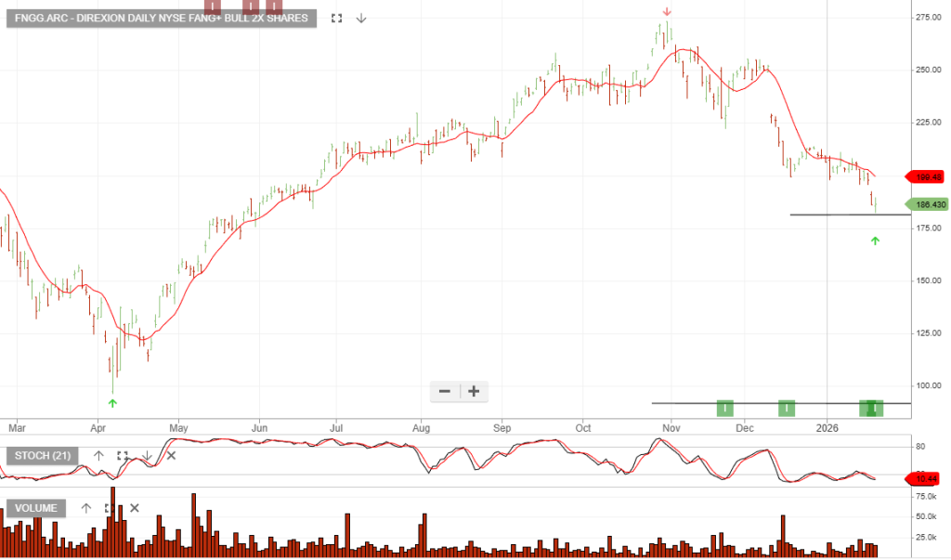Remove the VOLUME panel
The height and width of the screenshot is (560, 951).
[134, 508]
